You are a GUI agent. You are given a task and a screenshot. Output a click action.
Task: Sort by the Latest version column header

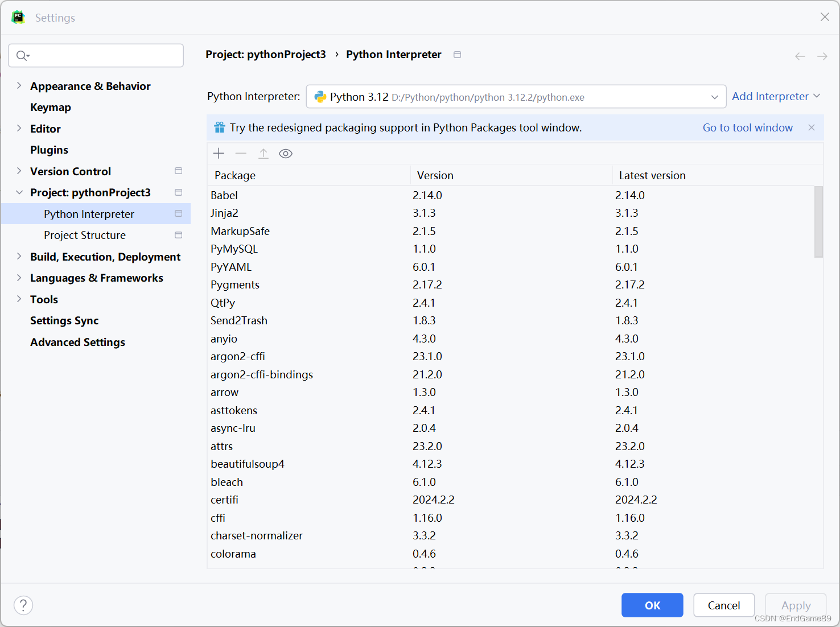pos(717,175)
